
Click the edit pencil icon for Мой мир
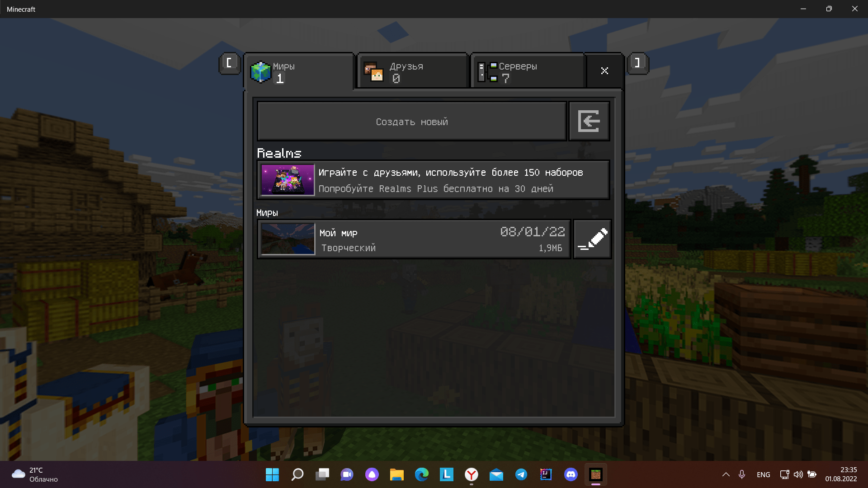592,239
